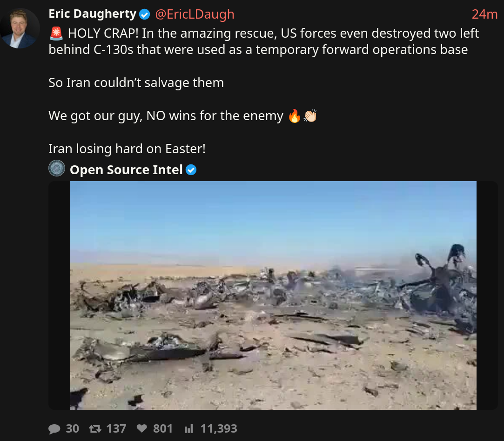Click the blue verified badge beside Eric Daugherty
The height and width of the screenshot is (441, 504).
coord(145,14)
